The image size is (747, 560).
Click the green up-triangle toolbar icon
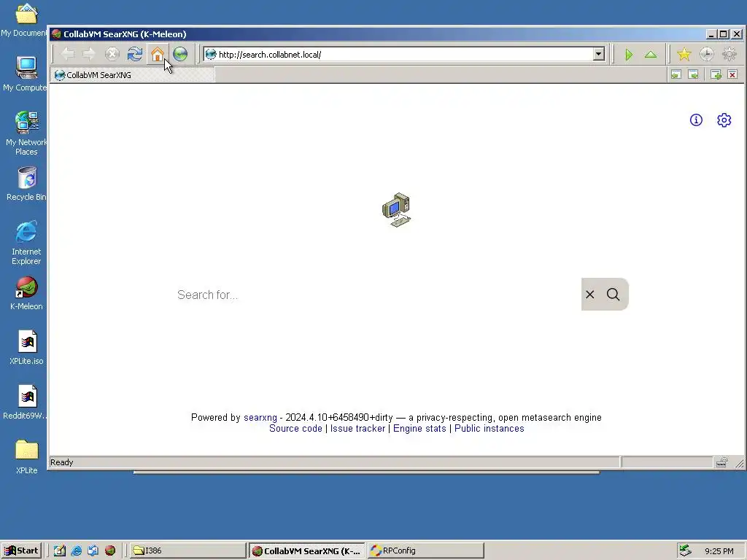[651, 55]
